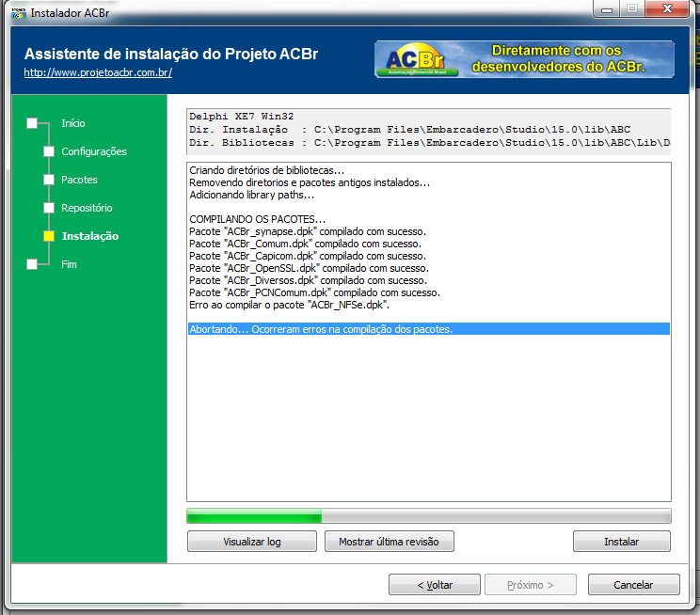Click the green installation progress bar

tap(429, 516)
